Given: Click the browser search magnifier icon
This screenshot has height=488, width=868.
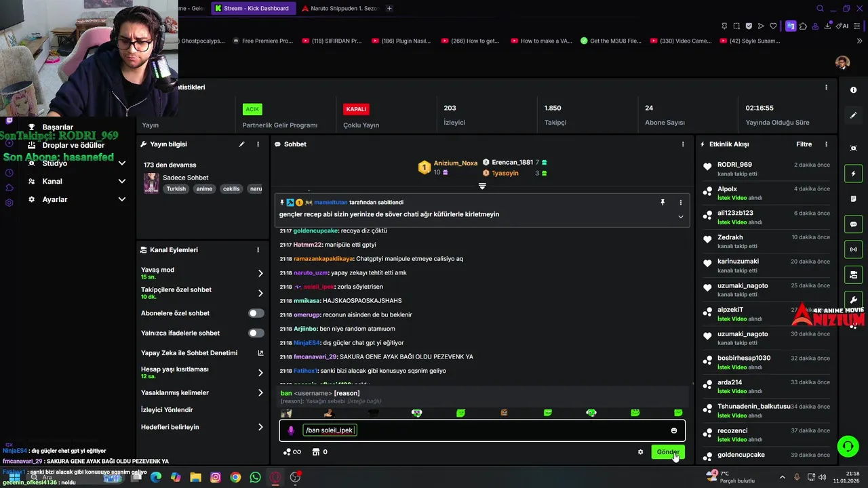Looking at the screenshot, I should (x=820, y=8).
